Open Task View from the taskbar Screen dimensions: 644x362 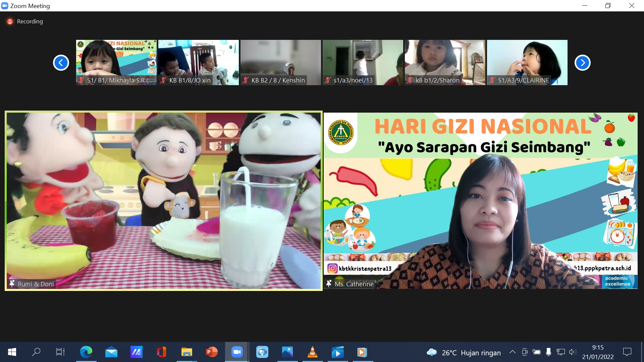(x=60, y=352)
